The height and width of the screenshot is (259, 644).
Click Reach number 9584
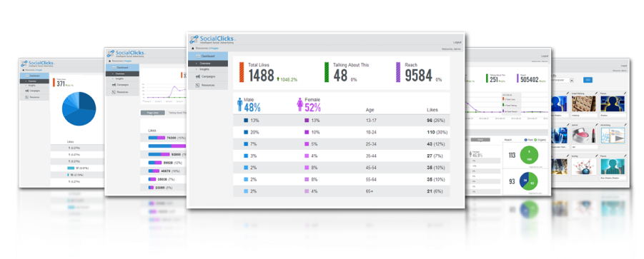418,76
